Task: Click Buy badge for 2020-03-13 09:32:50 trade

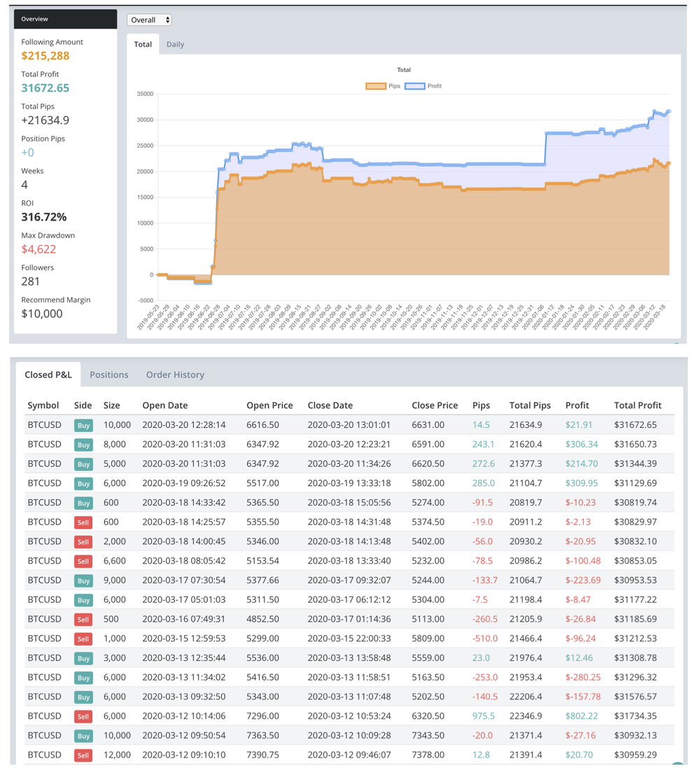Action: coord(83,697)
